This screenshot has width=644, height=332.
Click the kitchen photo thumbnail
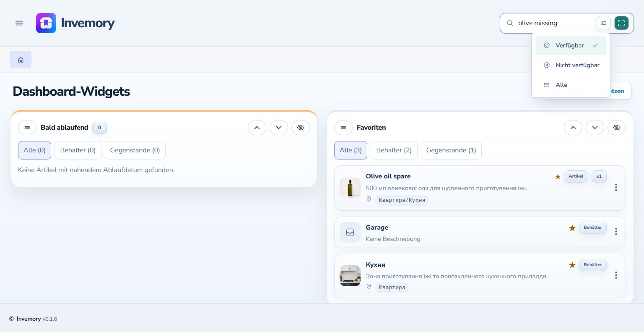(350, 276)
